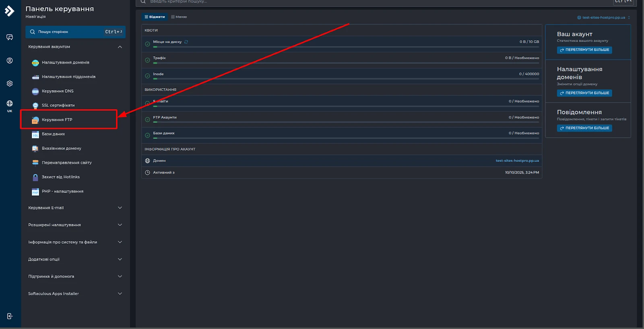
Task: Open the user profile icon in left rail
Action: [10, 61]
